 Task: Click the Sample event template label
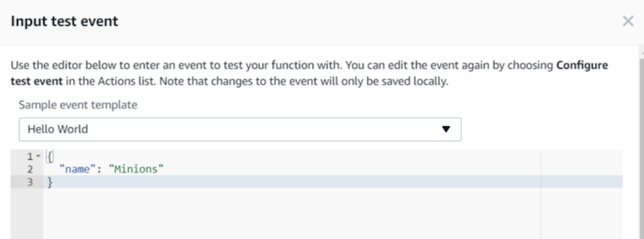(x=78, y=105)
